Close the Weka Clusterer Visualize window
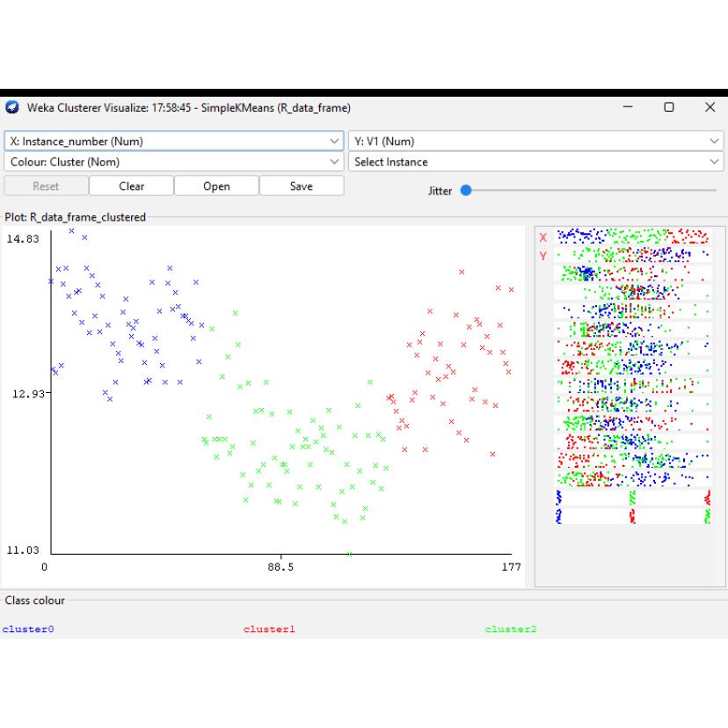The height and width of the screenshot is (728, 728). (x=710, y=107)
